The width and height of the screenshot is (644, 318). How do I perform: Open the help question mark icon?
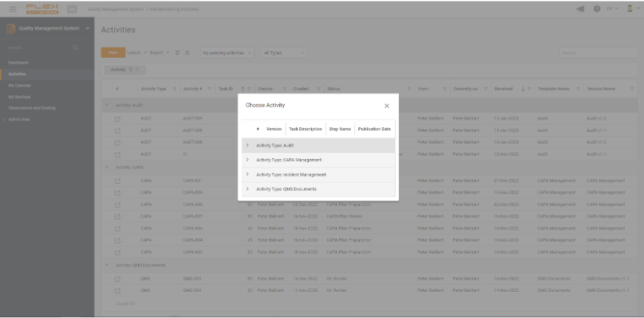coord(597,8)
